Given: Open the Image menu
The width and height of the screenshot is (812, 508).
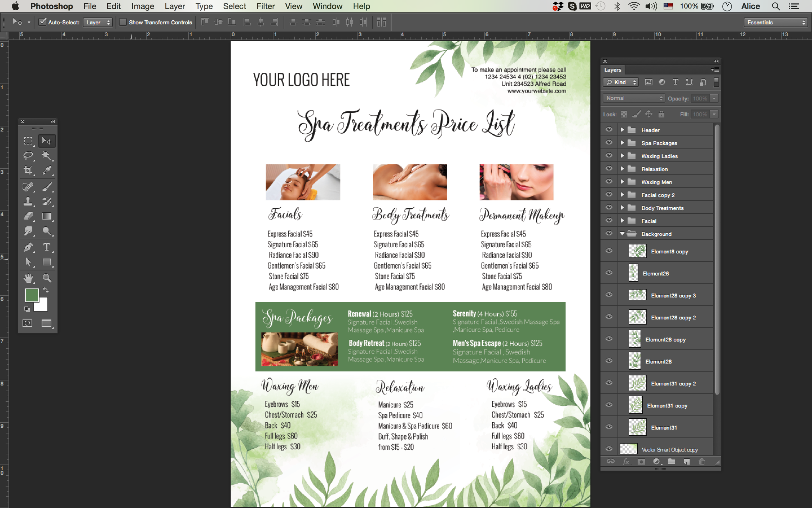Looking at the screenshot, I should click(143, 6).
